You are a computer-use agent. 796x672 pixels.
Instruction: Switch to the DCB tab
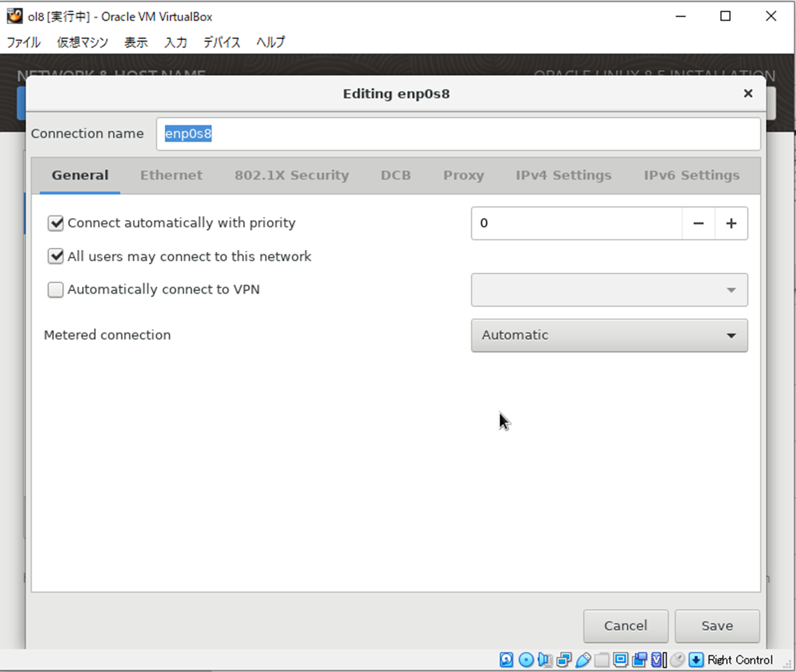click(x=395, y=175)
